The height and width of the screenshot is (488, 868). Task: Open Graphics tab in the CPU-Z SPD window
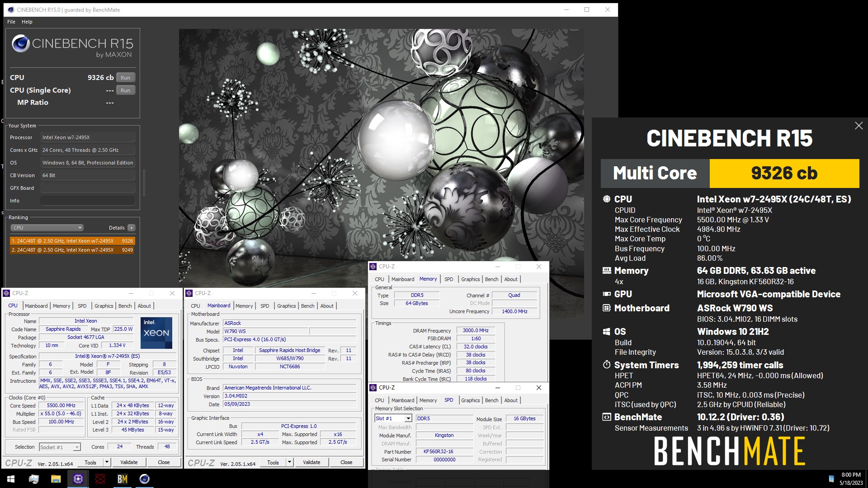(x=471, y=400)
